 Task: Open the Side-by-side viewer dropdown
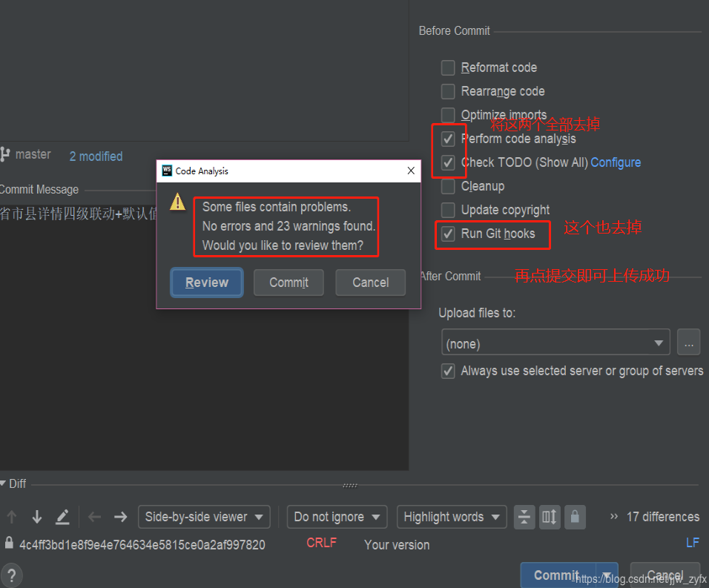click(x=204, y=517)
